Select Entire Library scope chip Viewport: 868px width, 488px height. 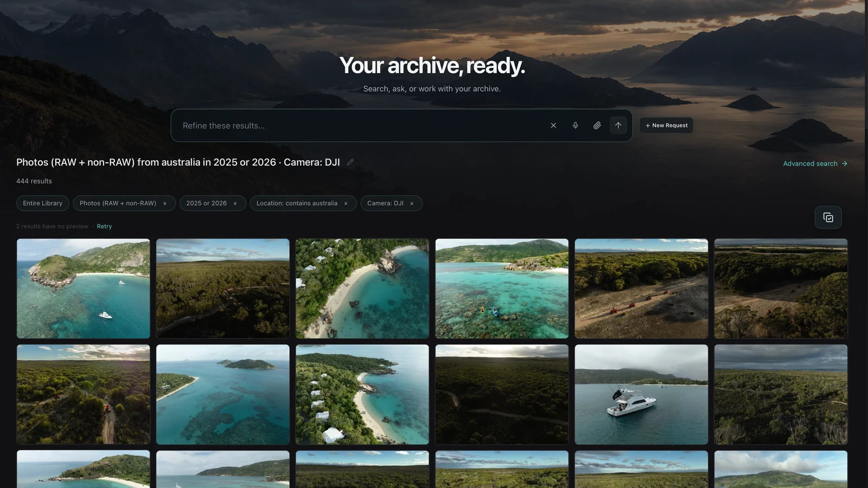[x=42, y=203]
